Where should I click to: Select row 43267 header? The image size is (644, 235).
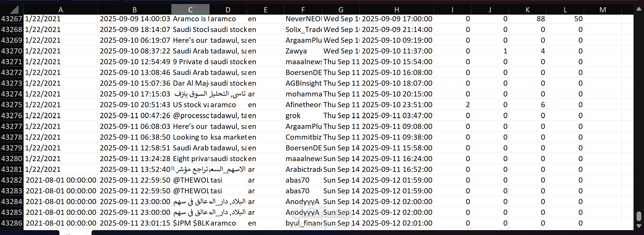[12, 19]
